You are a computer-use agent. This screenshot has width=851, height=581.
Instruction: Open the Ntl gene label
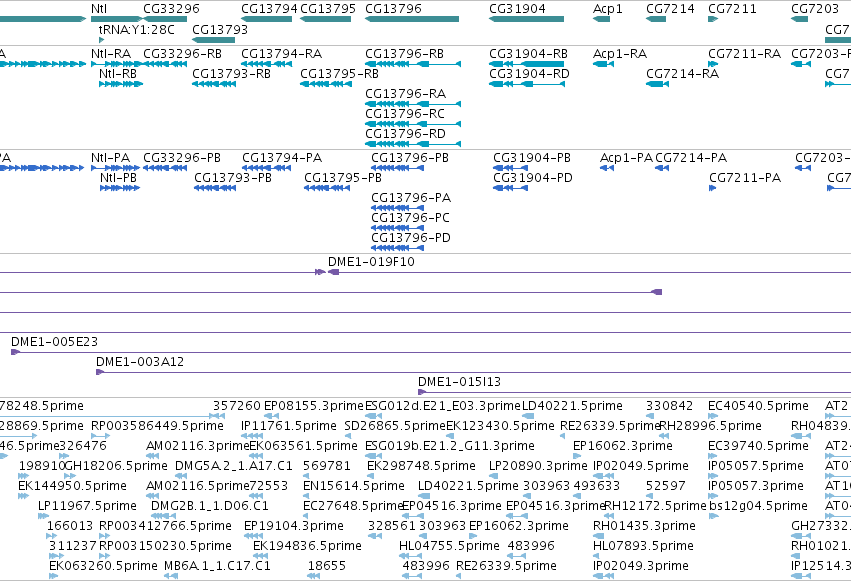coord(99,9)
